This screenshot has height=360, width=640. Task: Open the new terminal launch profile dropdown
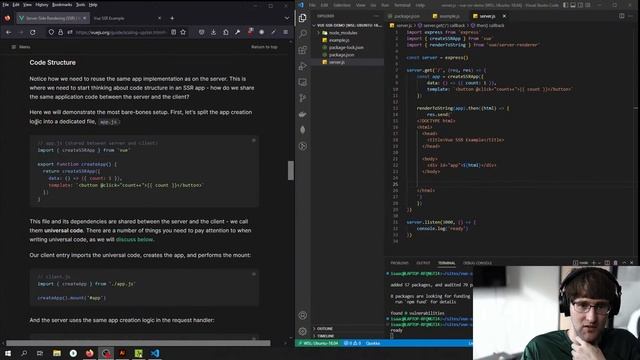600,262
